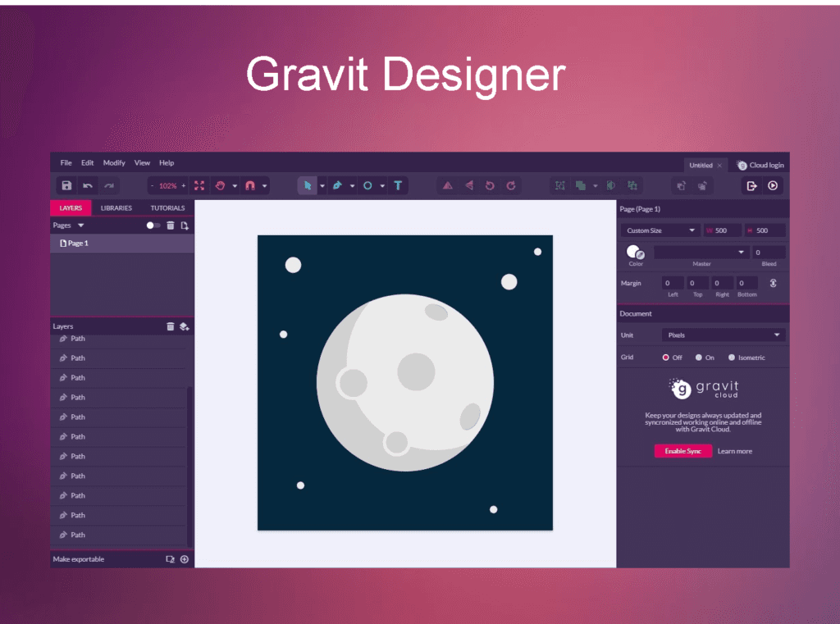Click the Make exportable add icon
The width and height of the screenshot is (840, 624).
[185, 559]
